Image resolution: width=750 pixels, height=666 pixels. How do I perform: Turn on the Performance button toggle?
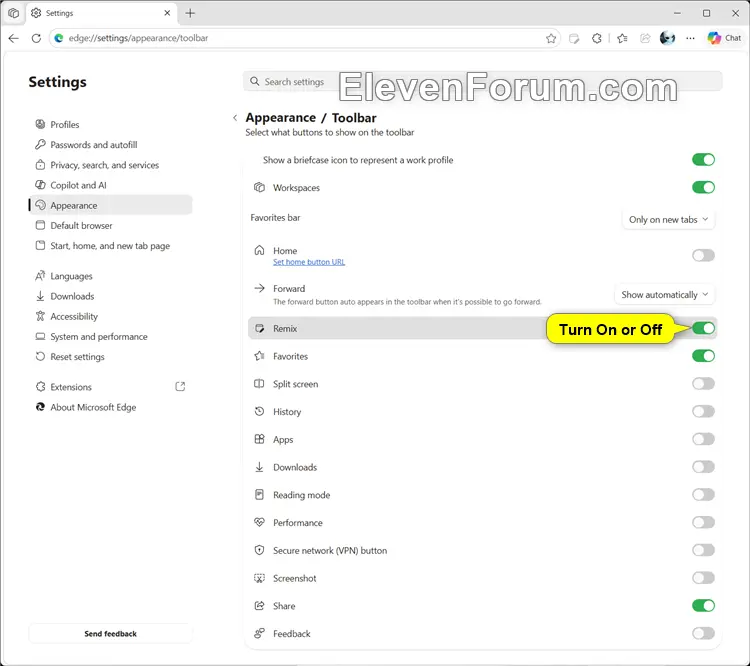point(703,522)
